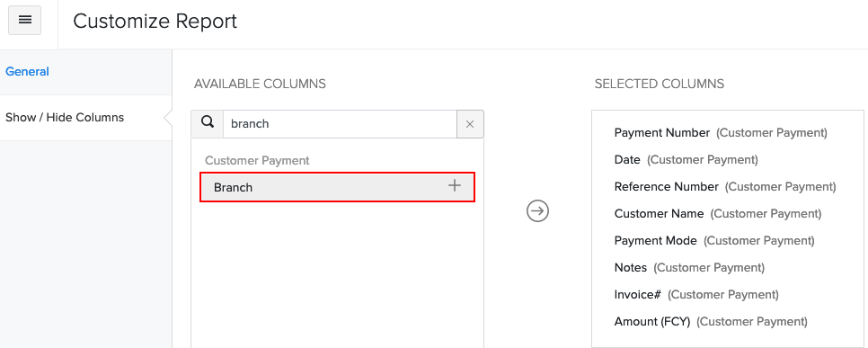Click the Customer Payment group header

tap(257, 160)
